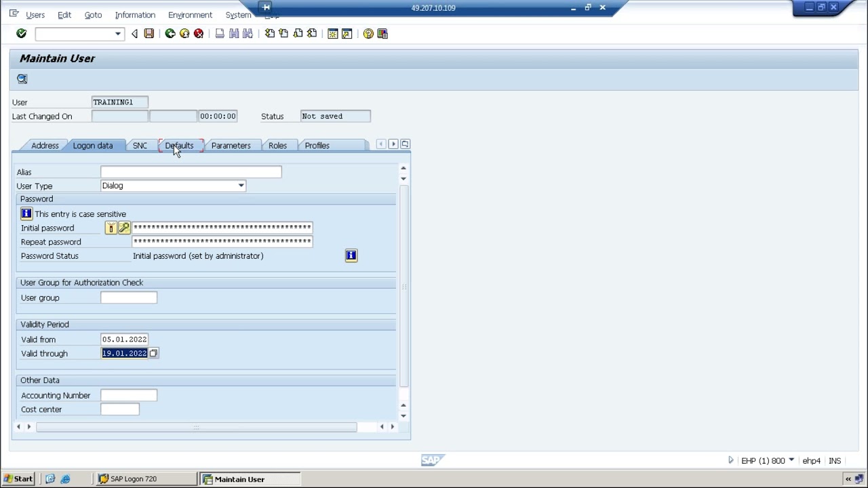The width and height of the screenshot is (868, 488).
Task: Open the Valid through date picker button
Action: pyautogui.click(x=153, y=353)
